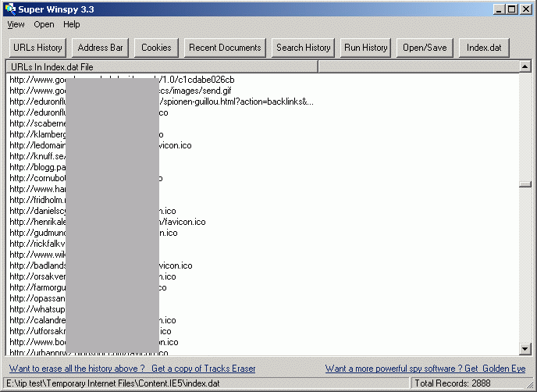Image resolution: width=537 pixels, height=392 pixels.
Task: Open the Open menu
Action: coord(44,25)
